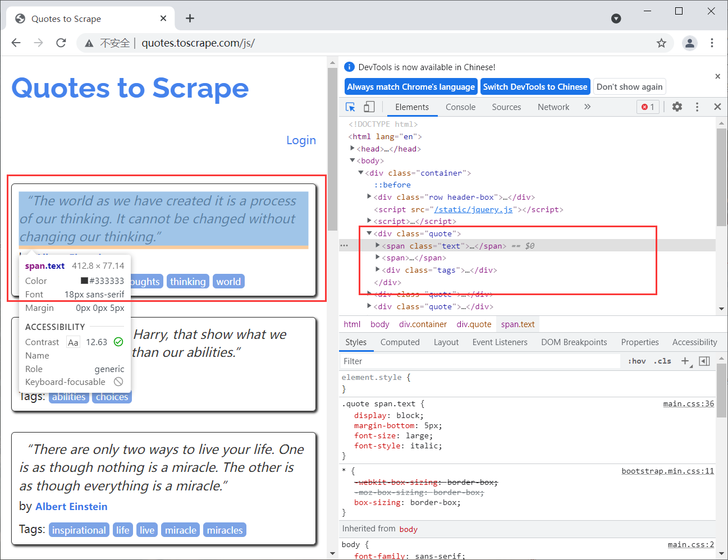Click the abilities tag
Screen dimensions: 728x560
click(68, 397)
